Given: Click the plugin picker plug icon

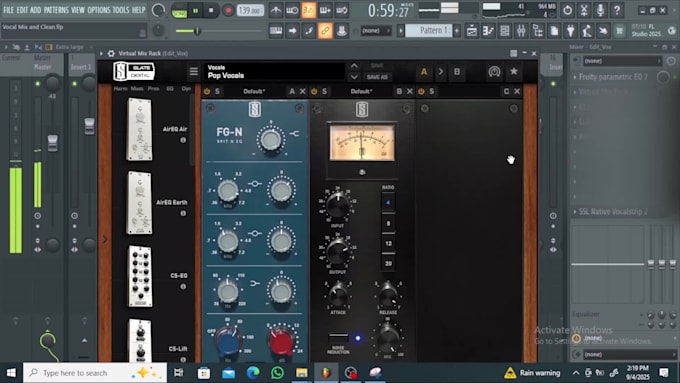Looking at the screenshot, I should pos(571,31).
